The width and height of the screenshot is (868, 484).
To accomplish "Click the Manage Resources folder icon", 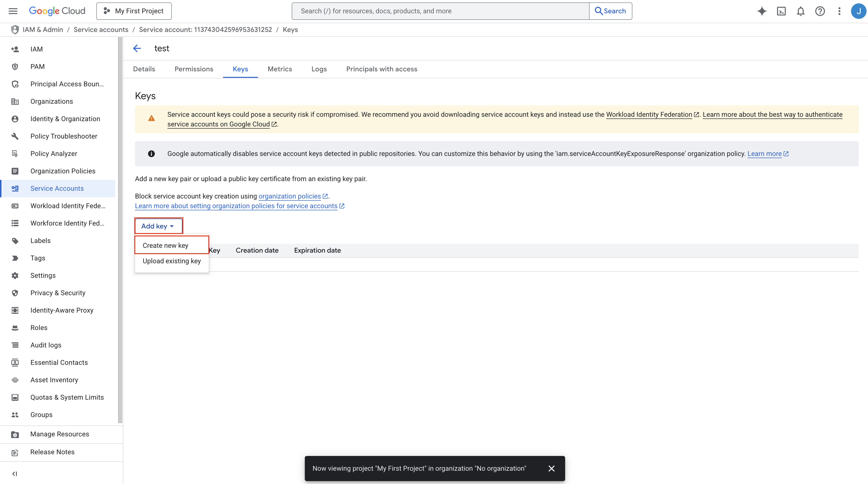I will [x=15, y=434].
